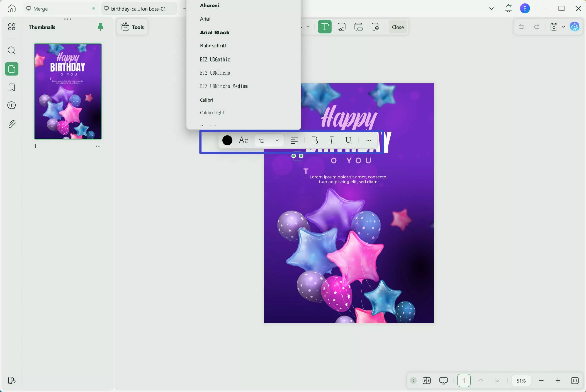The image size is (586, 392).
Task: Open the bookmarks panel icon
Action: pos(11,87)
